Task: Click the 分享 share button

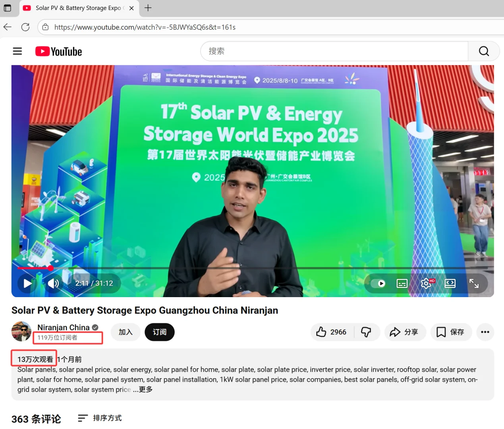Action: pos(405,332)
